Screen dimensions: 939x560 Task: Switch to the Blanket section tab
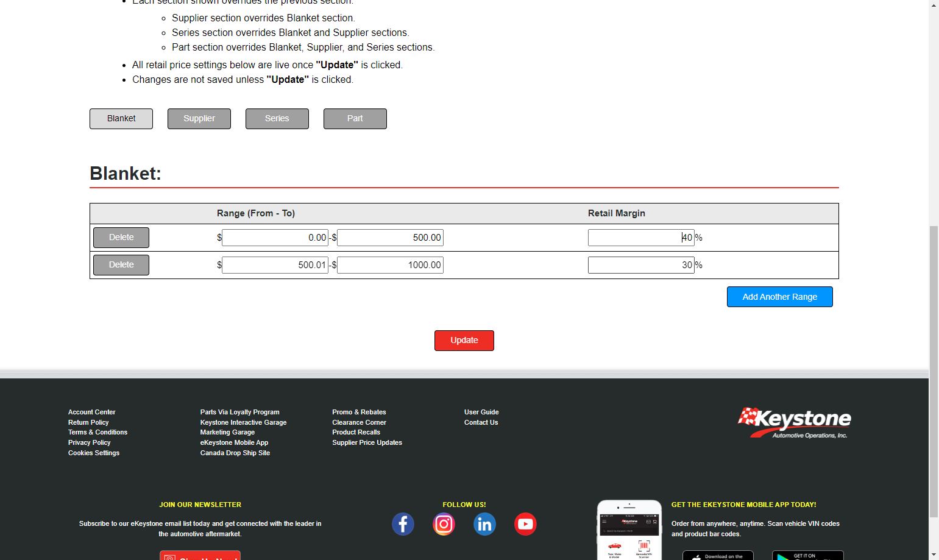click(x=121, y=119)
